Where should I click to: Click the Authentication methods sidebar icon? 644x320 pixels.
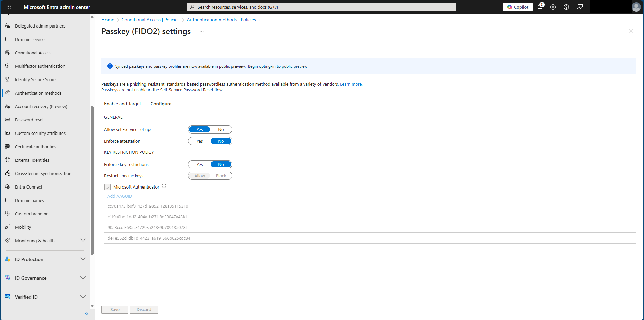click(x=7, y=93)
